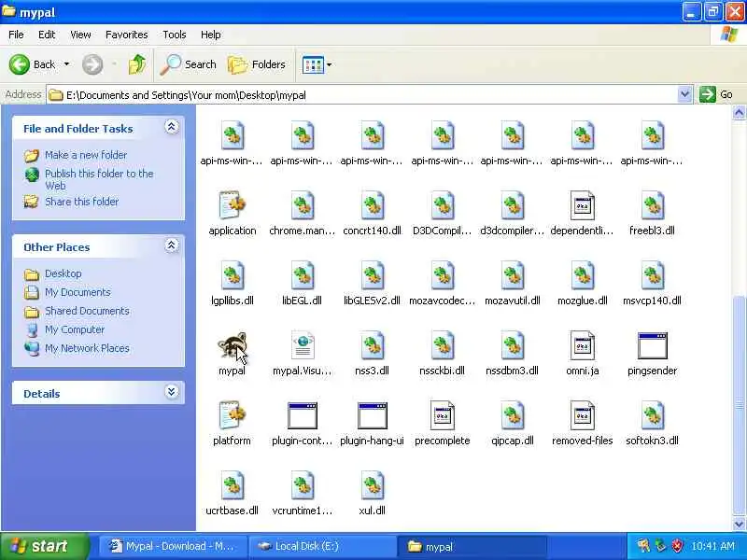The image size is (747, 560).
Task: Open the Help menu
Action: [x=211, y=35]
